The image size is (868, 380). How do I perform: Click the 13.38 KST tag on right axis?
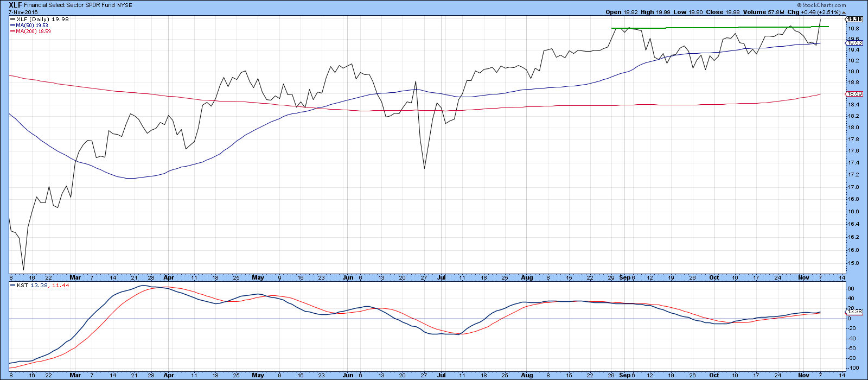click(854, 312)
